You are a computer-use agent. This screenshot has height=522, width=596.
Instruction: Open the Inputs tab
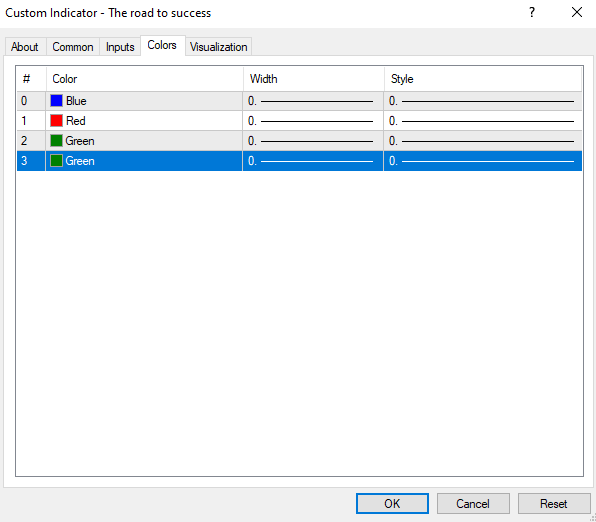[120, 47]
